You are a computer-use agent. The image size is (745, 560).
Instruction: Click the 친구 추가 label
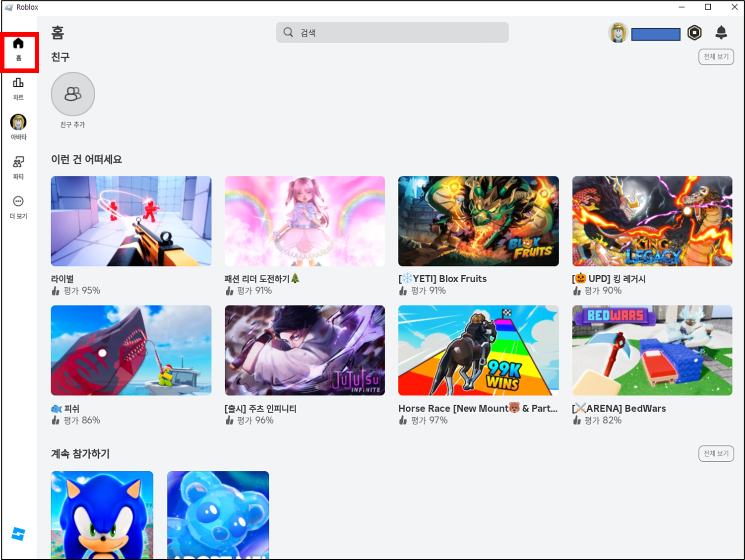coord(73,125)
